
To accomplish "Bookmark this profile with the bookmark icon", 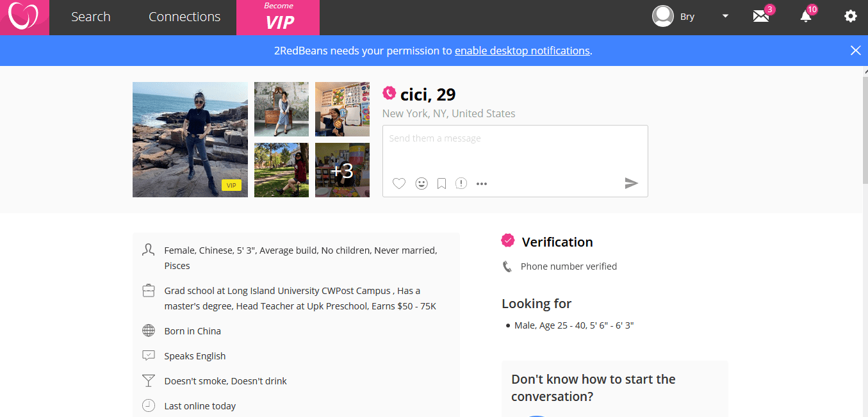I will pyautogui.click(x=441, y=184).
